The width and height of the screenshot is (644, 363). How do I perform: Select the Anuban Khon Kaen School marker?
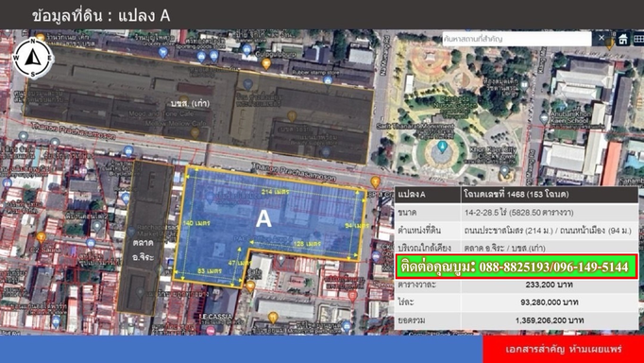(544, 119)
